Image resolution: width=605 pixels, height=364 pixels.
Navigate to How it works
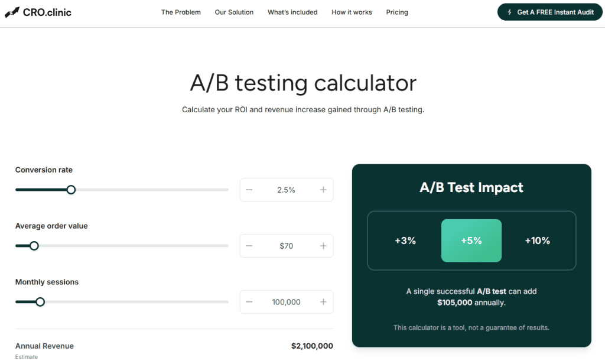tap(352, 12)
